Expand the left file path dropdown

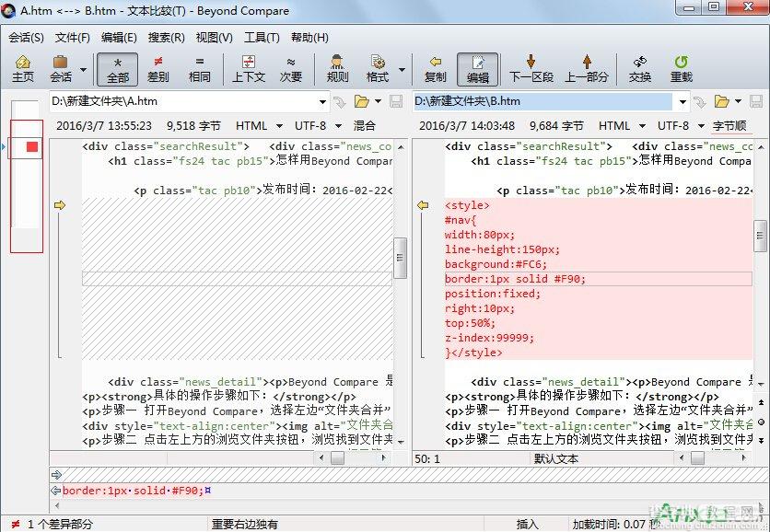pos(322,102)
